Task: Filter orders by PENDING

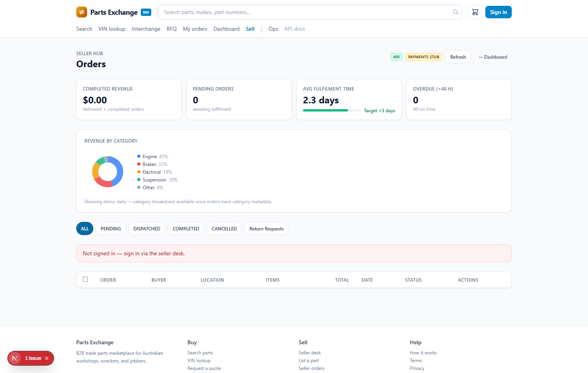Action: coord(111,229)
